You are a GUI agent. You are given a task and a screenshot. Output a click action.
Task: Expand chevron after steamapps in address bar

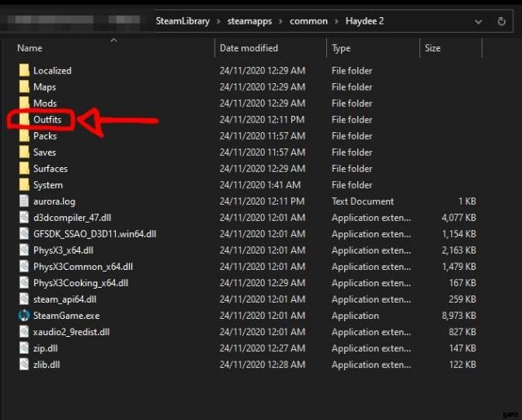[x=280, y=21]
